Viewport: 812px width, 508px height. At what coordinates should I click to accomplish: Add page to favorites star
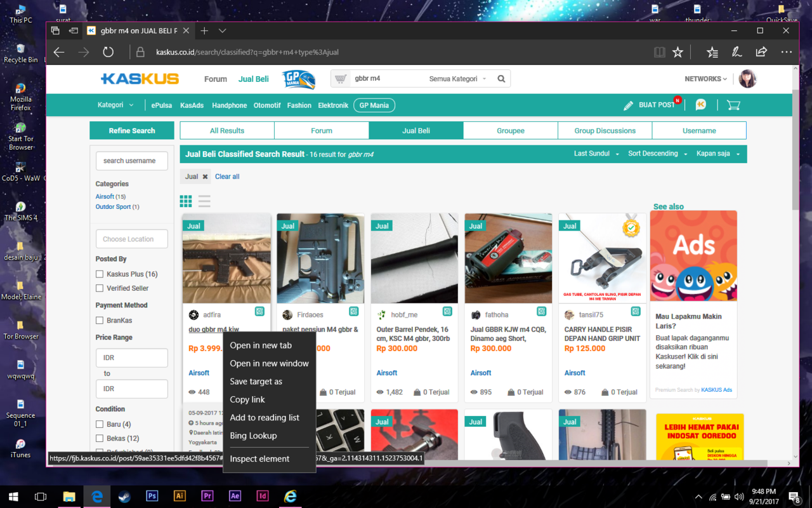coord(678,52)
